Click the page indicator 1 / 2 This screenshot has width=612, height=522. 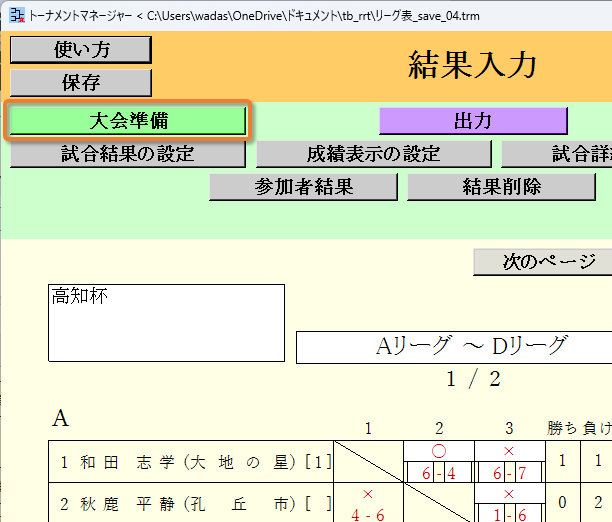coord(473,379)
